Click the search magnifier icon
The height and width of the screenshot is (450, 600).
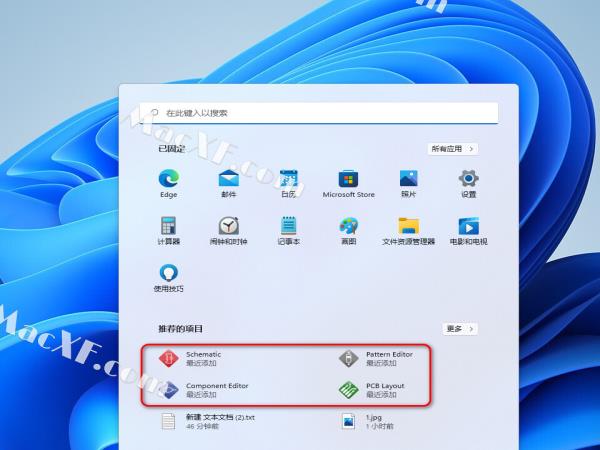[155, 112]
